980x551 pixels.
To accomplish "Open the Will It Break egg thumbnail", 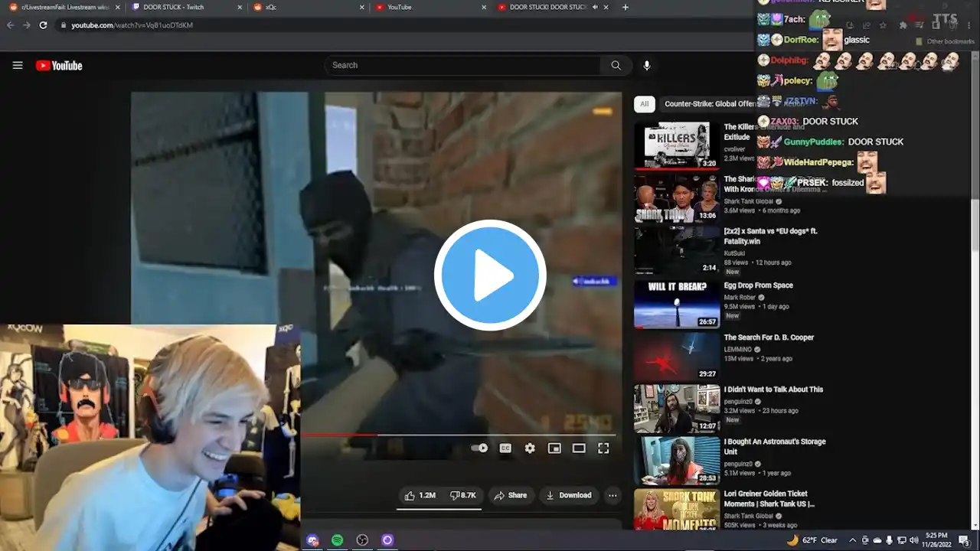I will [677, 304].
